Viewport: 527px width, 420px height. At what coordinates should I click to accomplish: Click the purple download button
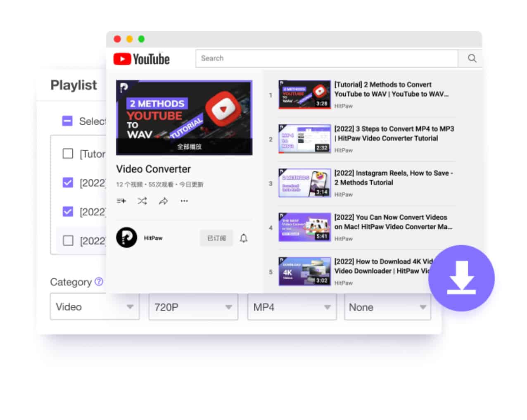(x=461, y=278)
